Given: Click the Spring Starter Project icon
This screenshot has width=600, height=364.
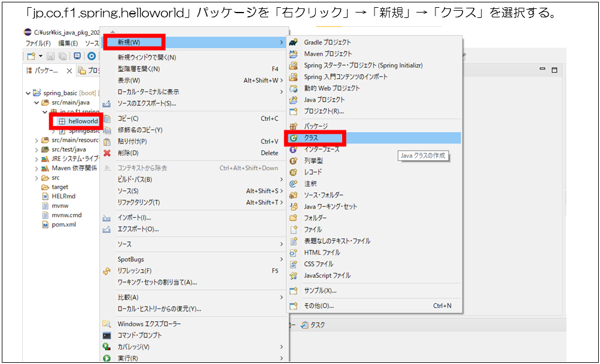Looking at the screenshot, I should (x=294, y=65).
